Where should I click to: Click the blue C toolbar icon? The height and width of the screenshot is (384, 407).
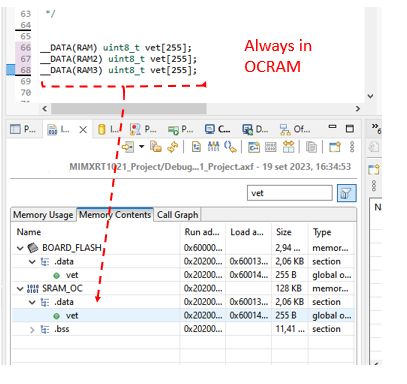click(254, 147)
